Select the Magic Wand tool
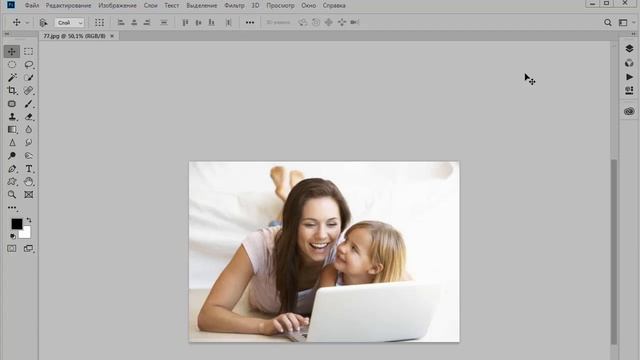This screenshot has width=640, height=360. point(12,78)
